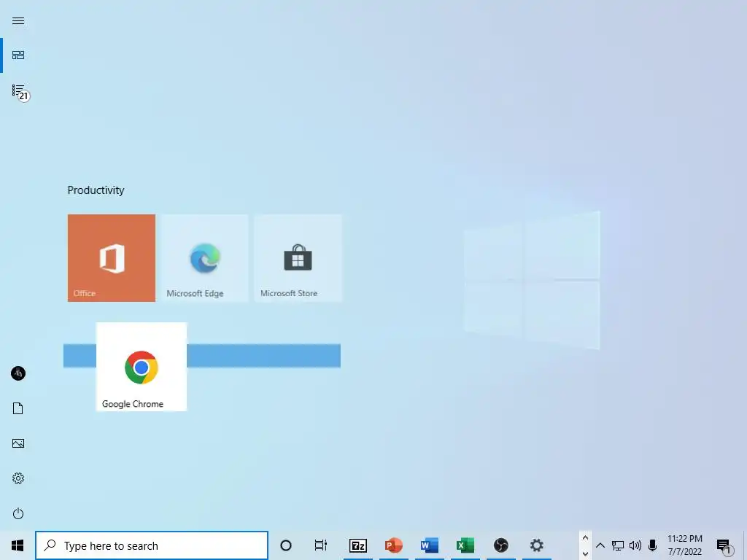Open 7-Zip from the taskbar
The width and height of the screenshot is (747, 560).
(357, 545)
